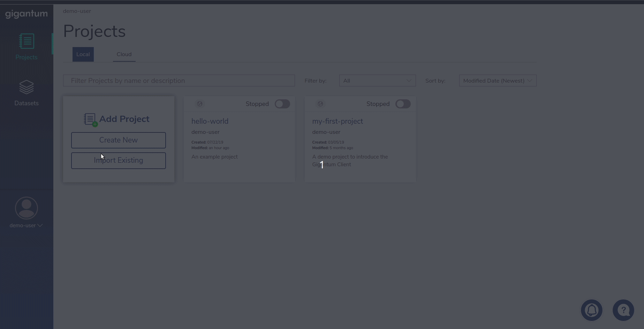This screenshot has height=329, width=644.
Task: Expand the Filter by All dropdown
Action: (377, 81)
